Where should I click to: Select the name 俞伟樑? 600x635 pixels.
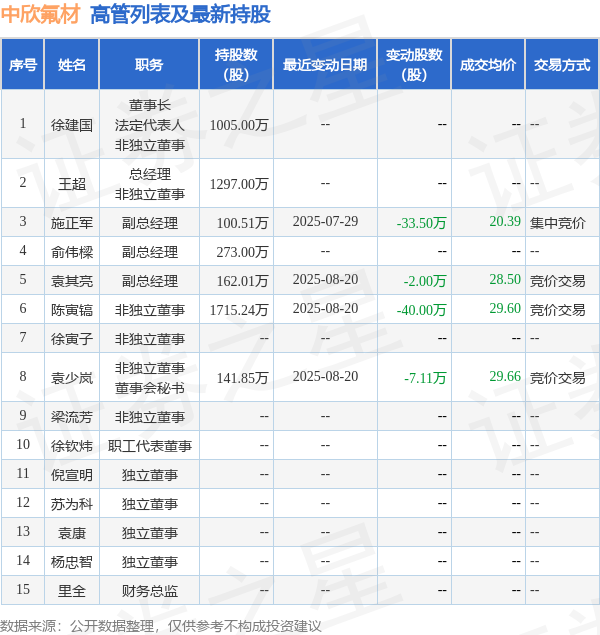pos(72,252)
